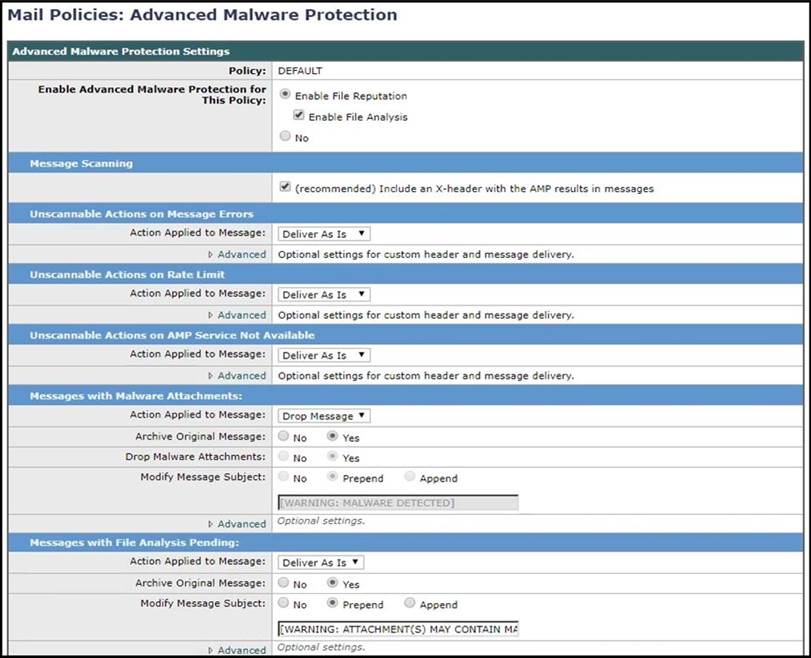Toggle the Include X-header with AMP results checkbox
This screenshot has width=811, height=658.
tap(286, 187)
